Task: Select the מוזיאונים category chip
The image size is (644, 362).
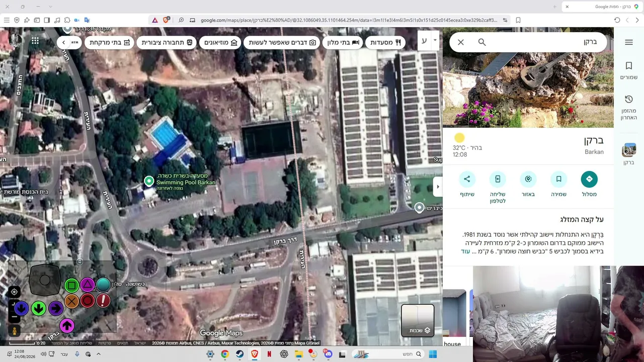Action: click(221, 42)
